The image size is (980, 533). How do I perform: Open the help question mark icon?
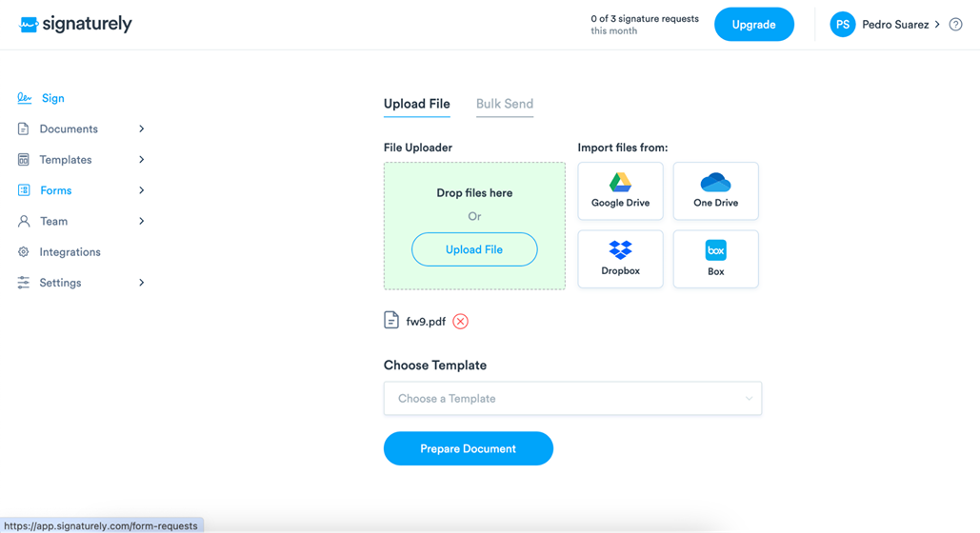955,25
